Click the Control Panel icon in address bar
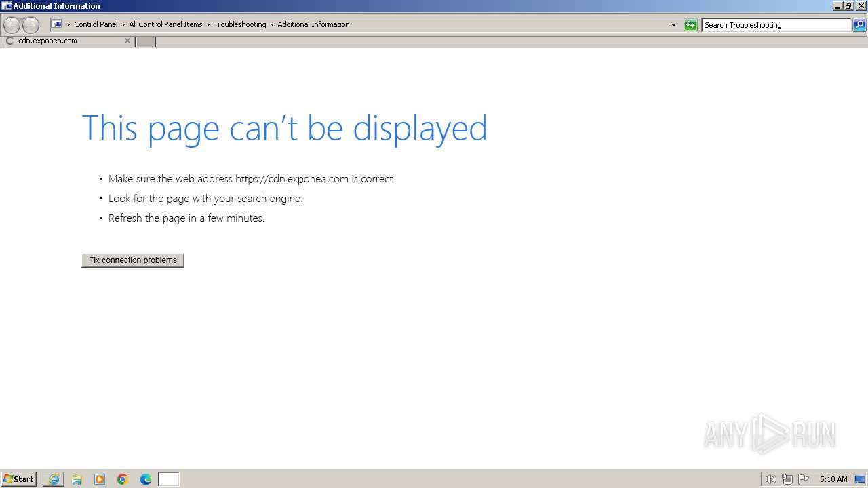868x488 pixels. click(57, 24)
